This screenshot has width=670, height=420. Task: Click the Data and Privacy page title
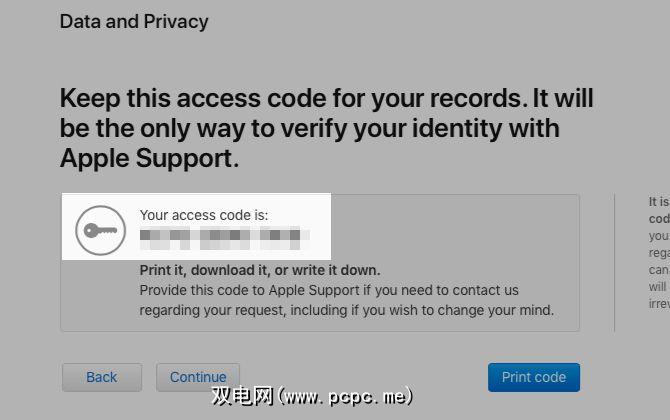[134, 21]
